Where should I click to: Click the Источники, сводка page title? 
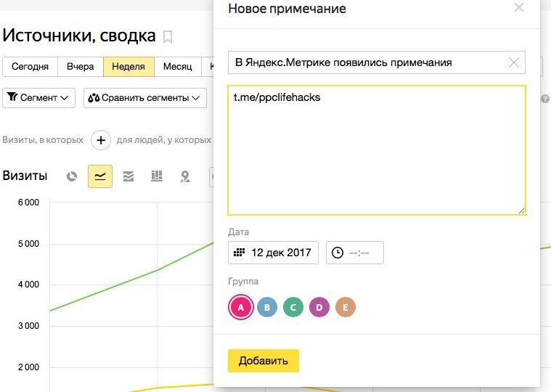(x=79, y=36)
